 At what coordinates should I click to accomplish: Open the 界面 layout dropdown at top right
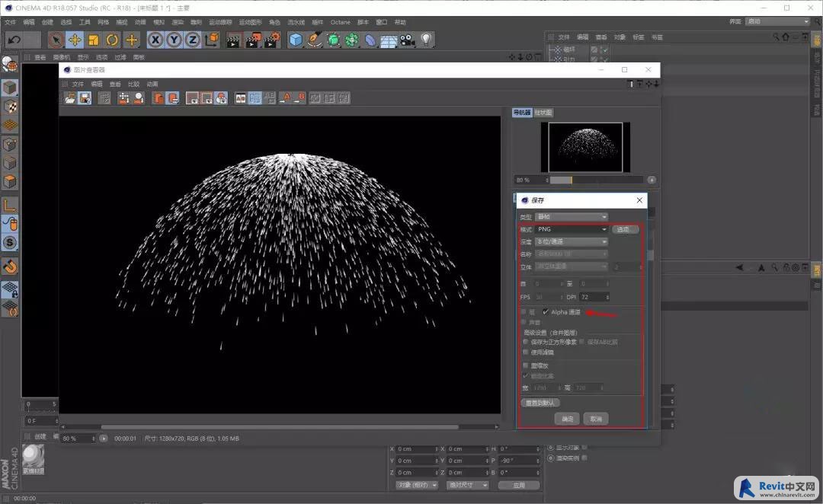(778, 21)
